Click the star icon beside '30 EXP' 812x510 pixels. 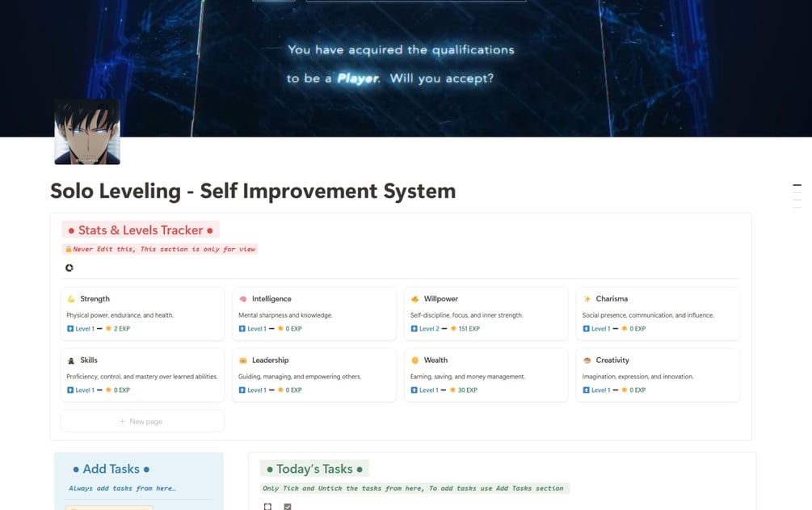click(x=452, y=390)
